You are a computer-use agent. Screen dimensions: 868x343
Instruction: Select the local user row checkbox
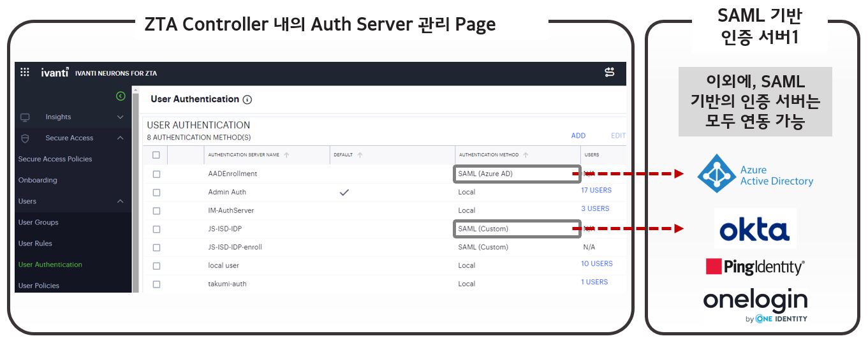[156, 266]
